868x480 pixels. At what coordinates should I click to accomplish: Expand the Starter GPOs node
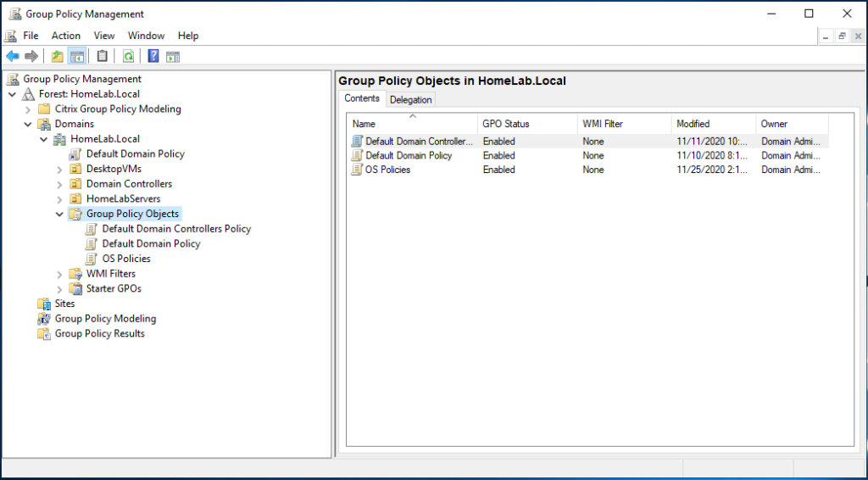[60, 289]
